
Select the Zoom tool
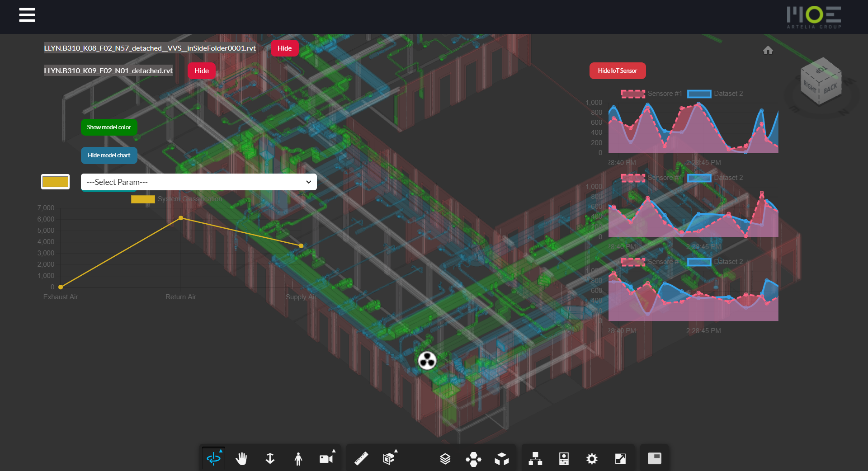click(x=270, y=459)
